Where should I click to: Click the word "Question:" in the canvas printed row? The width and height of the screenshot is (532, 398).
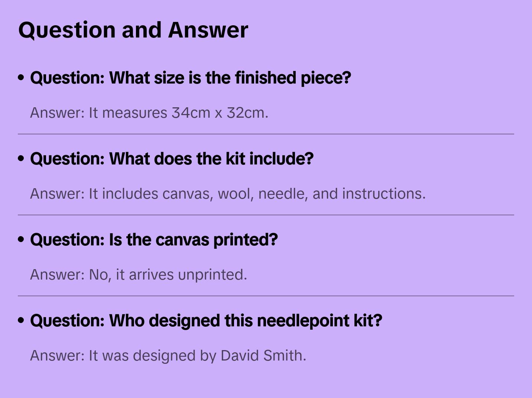click(68, 239)
